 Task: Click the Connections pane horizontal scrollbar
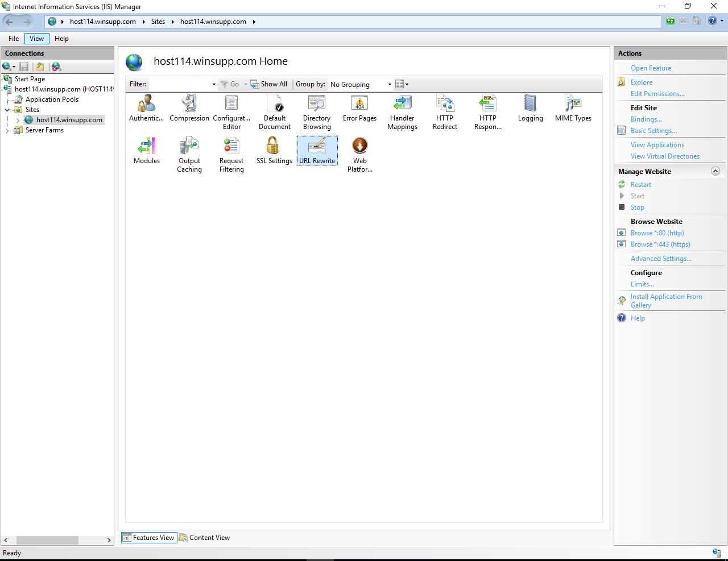click(x=47, y=540)
